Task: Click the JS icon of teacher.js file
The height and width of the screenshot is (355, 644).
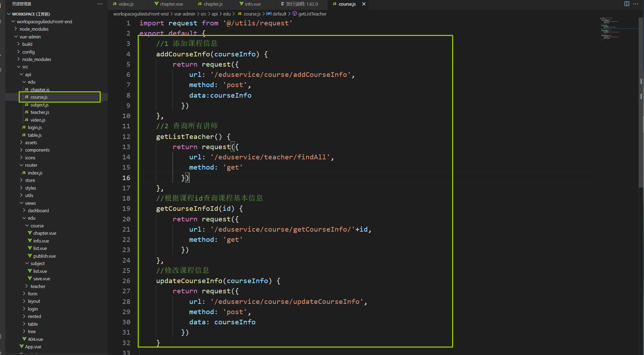Action: point(26,112)
